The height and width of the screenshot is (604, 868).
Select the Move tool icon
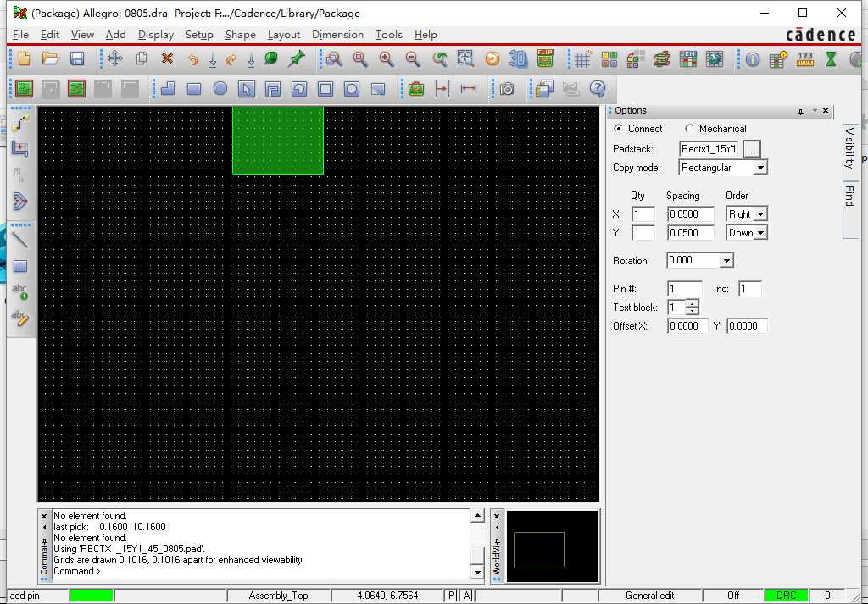point(115,58)
